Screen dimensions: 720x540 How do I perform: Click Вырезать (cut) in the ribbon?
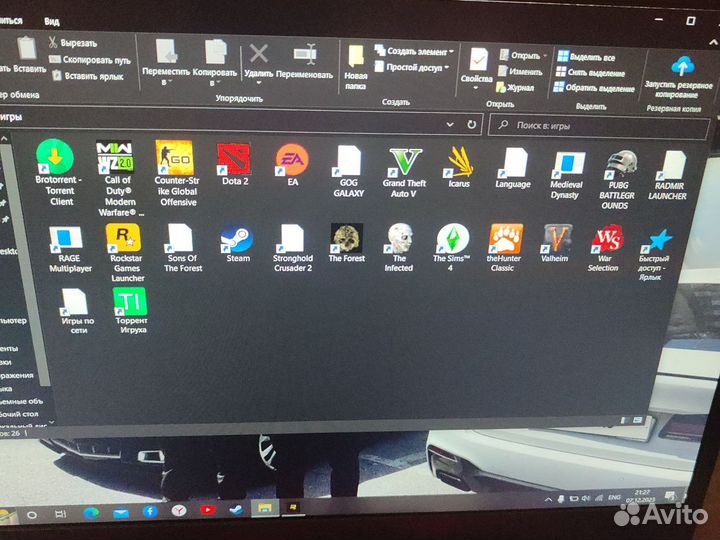point(73,43)
